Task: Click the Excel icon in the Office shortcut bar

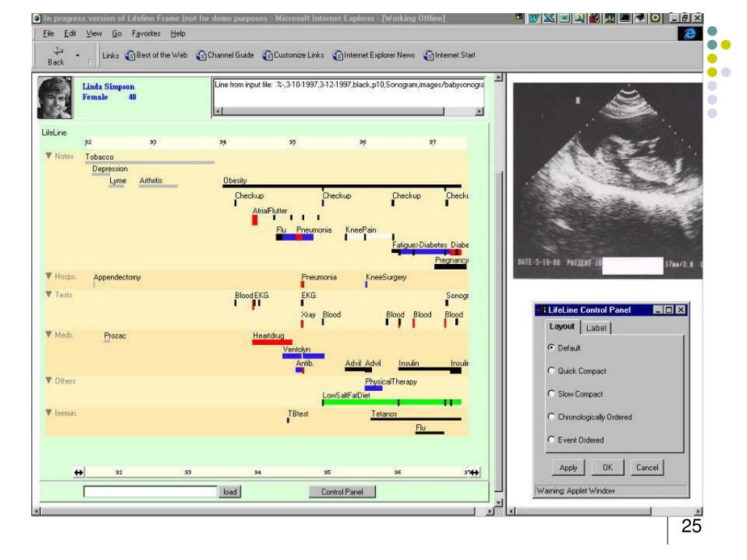Action: [x=549, y=18]
